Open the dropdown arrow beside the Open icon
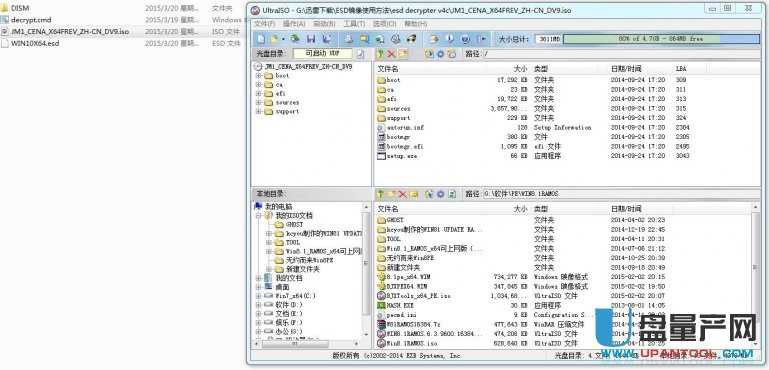 [282, 39]
